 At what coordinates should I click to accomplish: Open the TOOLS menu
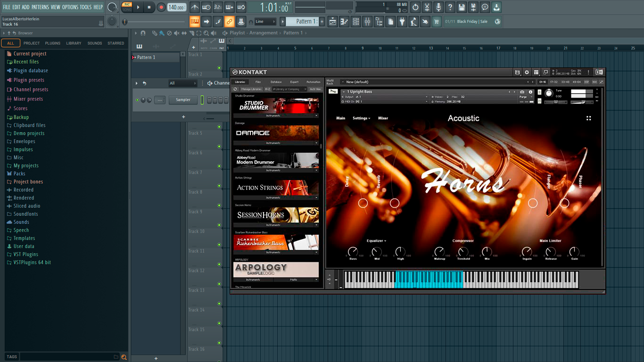pos(86,7)
